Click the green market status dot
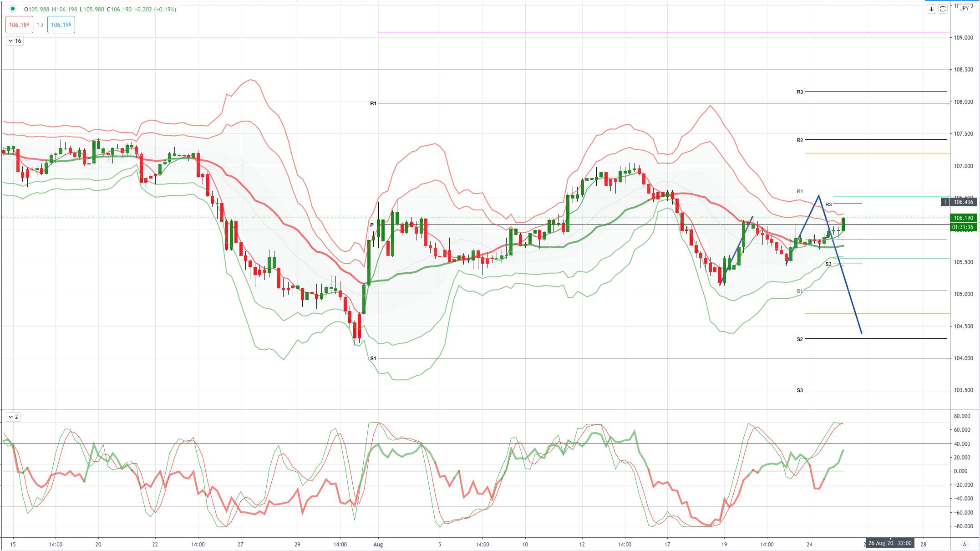 (12, 9)
